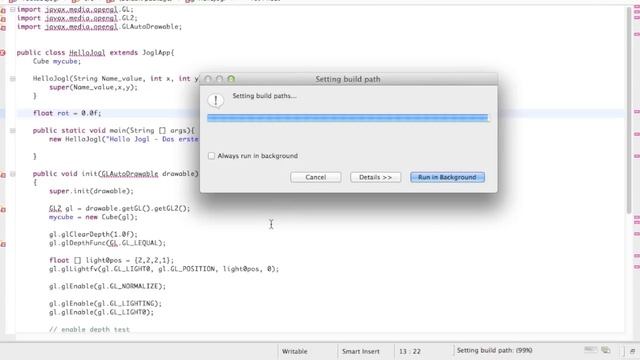Click the dialog's minimize window button
The height and width of the screenshot is (360, 640).
point(220,79)
